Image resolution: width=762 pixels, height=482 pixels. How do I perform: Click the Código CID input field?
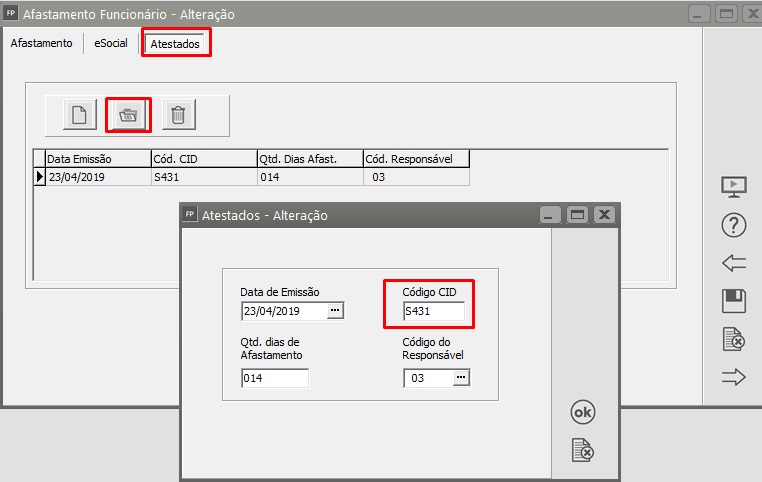click(433, 311)
